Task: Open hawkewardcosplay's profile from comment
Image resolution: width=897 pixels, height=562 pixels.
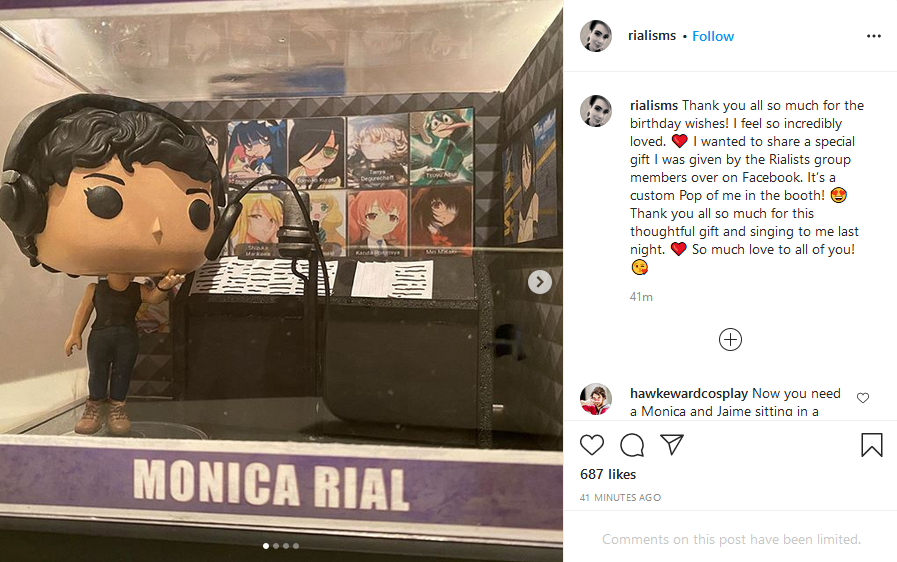Action: pyautogui.click(x=689, y=393)
